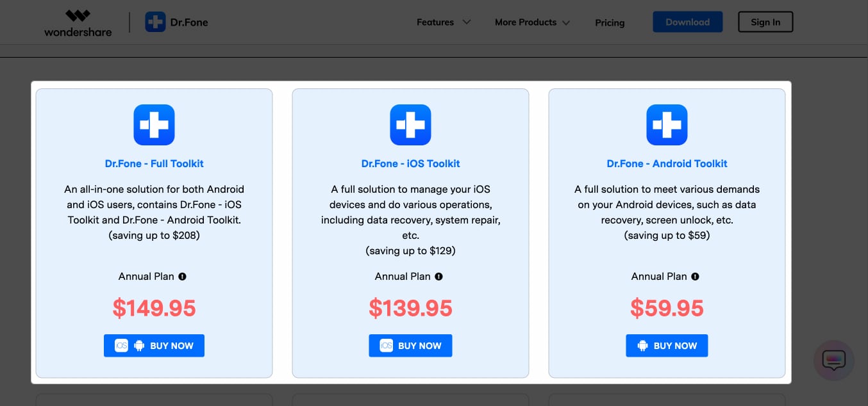Viewport: 868px width, 406px height.
Task: Open the Dr.Fone - iOS Toolkit title link
Action: [x=410, y=163]
